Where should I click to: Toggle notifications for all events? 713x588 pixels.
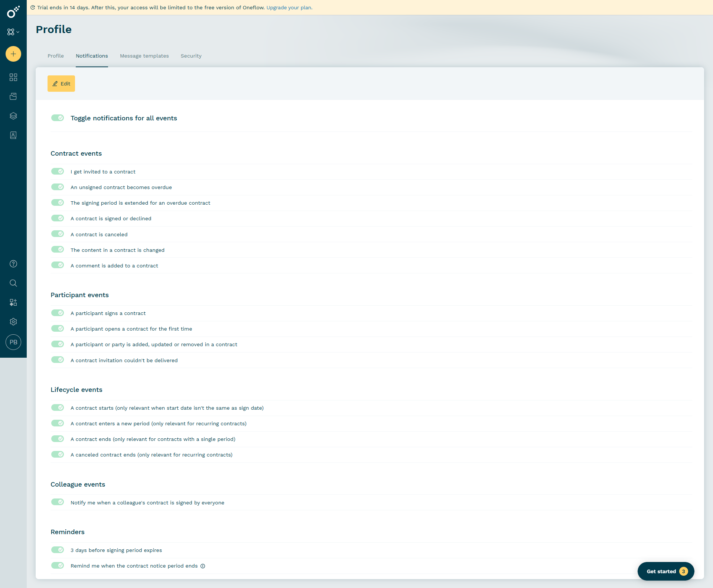click(x=58, y=118)
